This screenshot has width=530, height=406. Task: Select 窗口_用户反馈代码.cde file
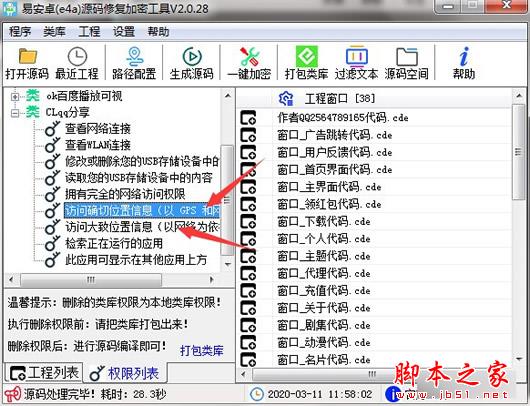[x=335, y=152]
